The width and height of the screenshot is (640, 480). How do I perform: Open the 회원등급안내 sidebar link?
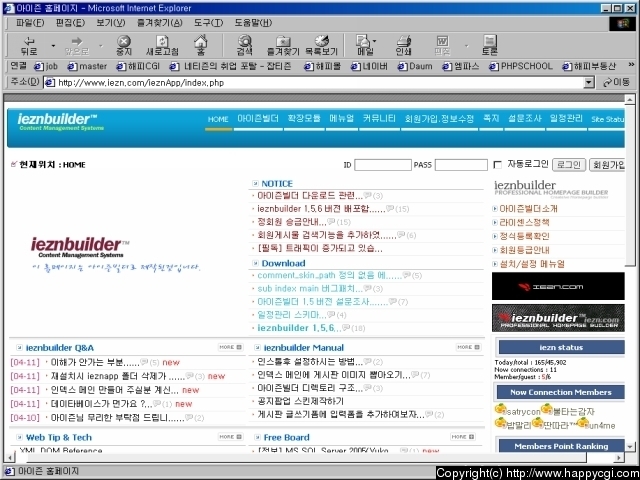point(524,250)
